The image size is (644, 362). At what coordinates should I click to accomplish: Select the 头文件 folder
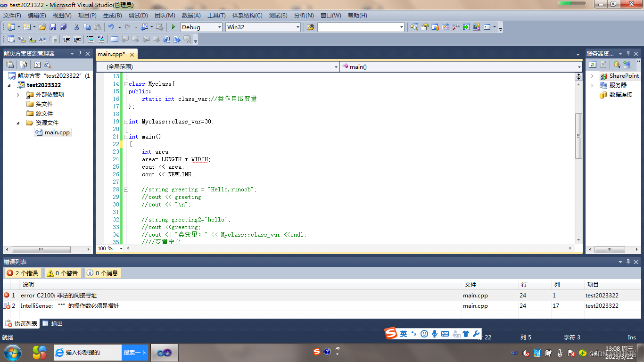coord(44,104)
